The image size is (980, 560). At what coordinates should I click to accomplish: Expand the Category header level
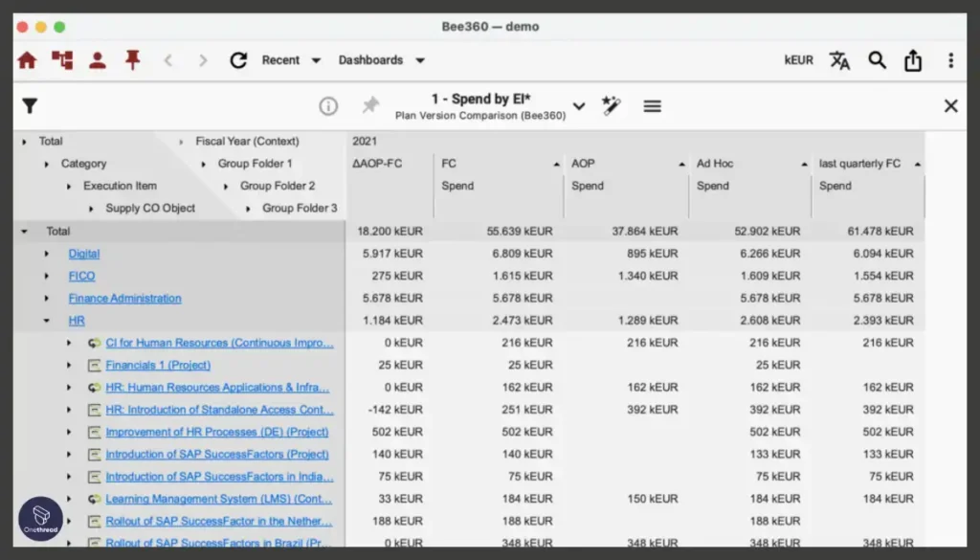click(46, 164)
